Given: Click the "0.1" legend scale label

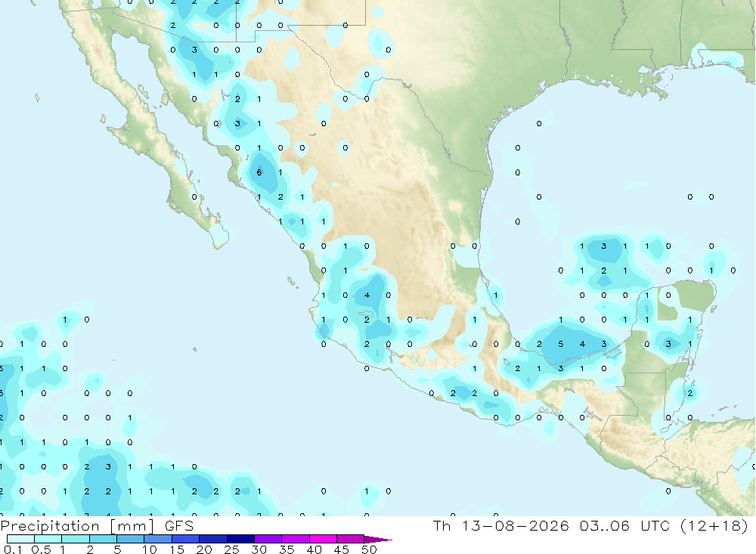Looking at the screenshot, I should [13, 549].
